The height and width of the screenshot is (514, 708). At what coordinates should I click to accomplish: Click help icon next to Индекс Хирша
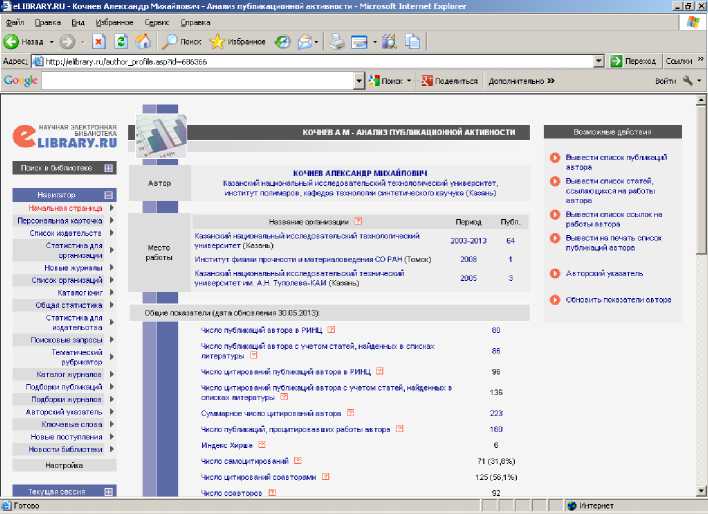(262, 445)
